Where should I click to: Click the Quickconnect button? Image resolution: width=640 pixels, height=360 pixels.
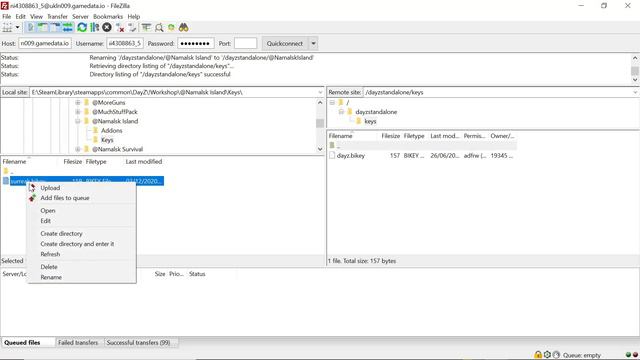285,43
